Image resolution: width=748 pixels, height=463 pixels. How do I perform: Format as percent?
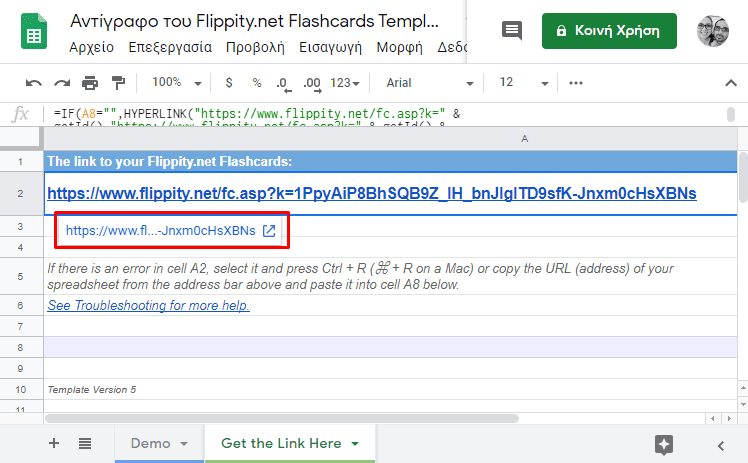[257, 83]
